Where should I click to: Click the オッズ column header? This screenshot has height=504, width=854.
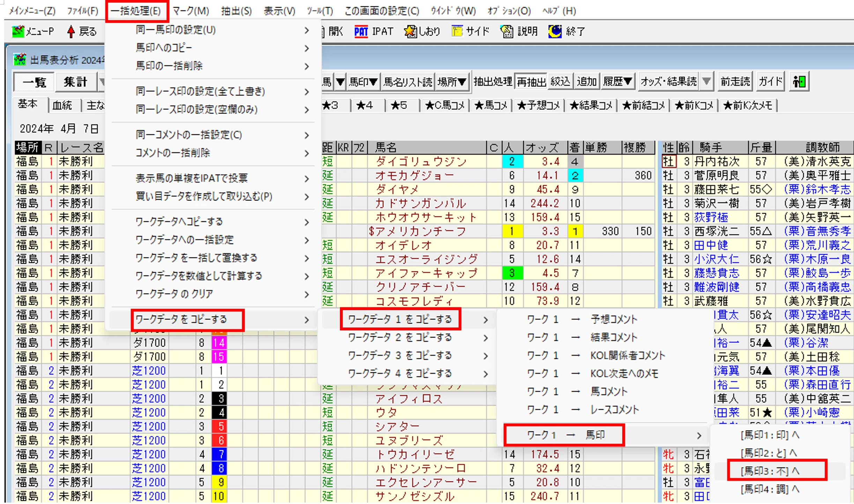point(545,147)
